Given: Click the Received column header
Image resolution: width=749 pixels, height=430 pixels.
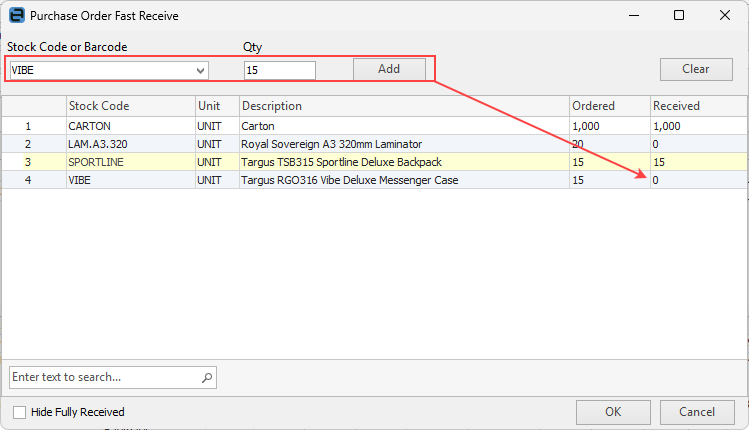Looking at the screenshot, I should (x=695, y=106).
